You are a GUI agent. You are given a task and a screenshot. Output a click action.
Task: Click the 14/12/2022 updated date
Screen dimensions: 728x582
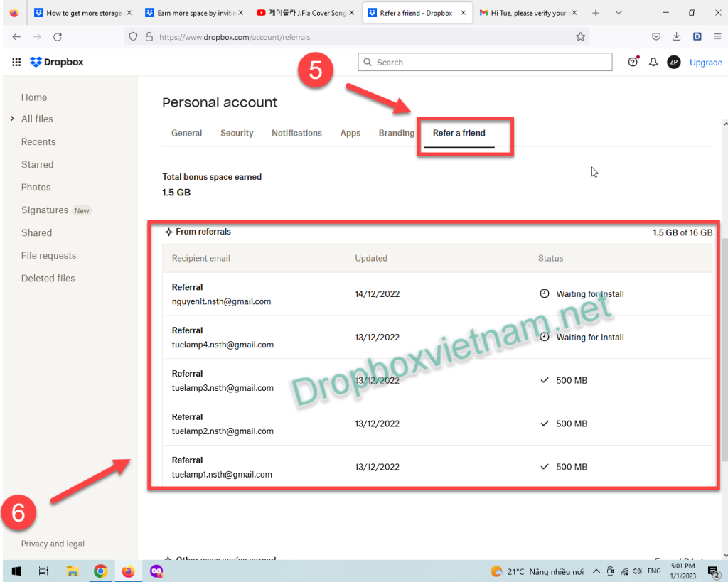(377, 294)
